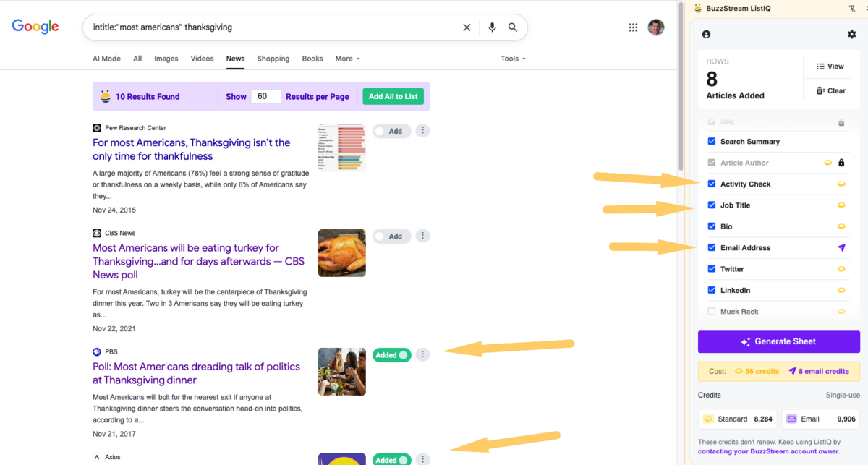
Task: Click the results per page input showing 60
Action: tap(266, 95)
